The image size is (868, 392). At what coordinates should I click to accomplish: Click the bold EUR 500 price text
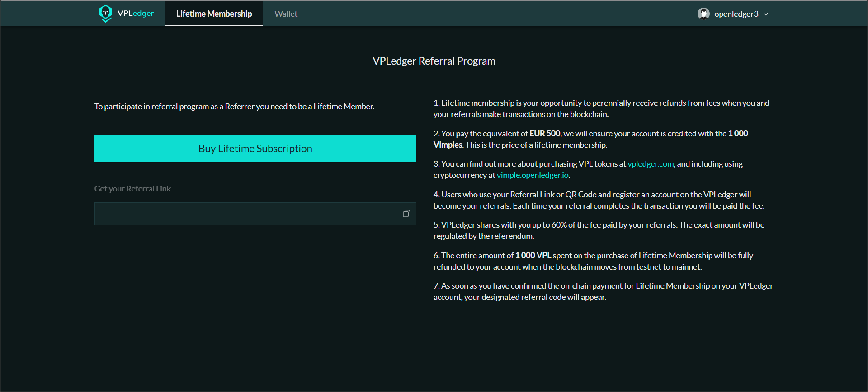click(x=544, y=134)
